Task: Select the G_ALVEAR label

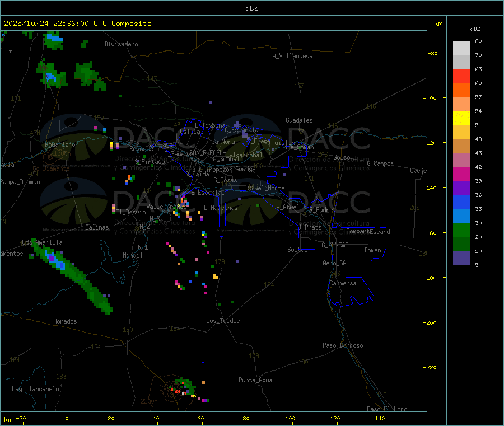Action: pos(335,245)
